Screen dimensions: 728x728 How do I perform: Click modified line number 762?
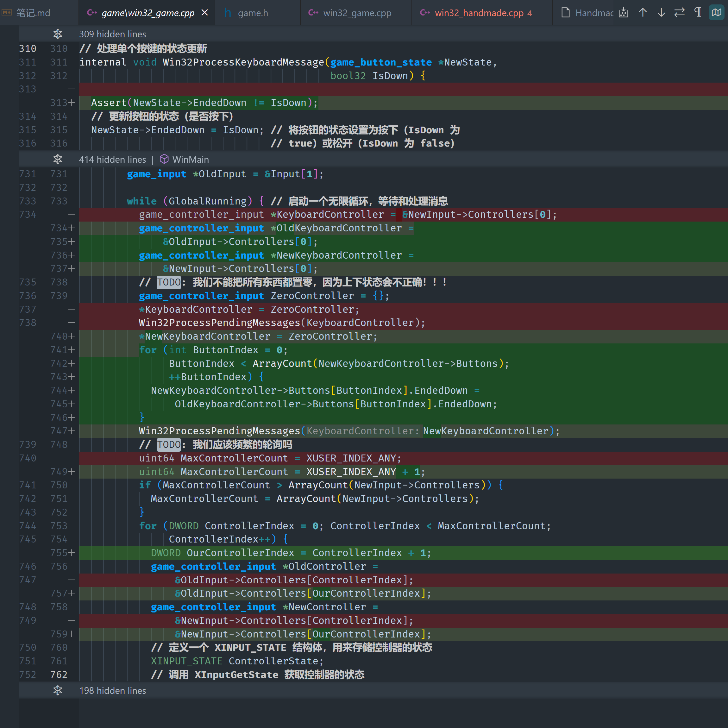click(x=59, y=675)
